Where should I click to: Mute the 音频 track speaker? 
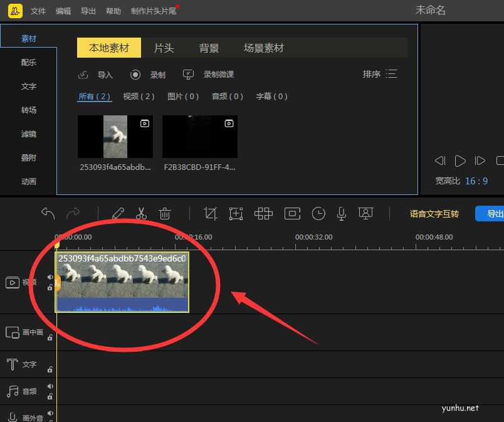50,386
